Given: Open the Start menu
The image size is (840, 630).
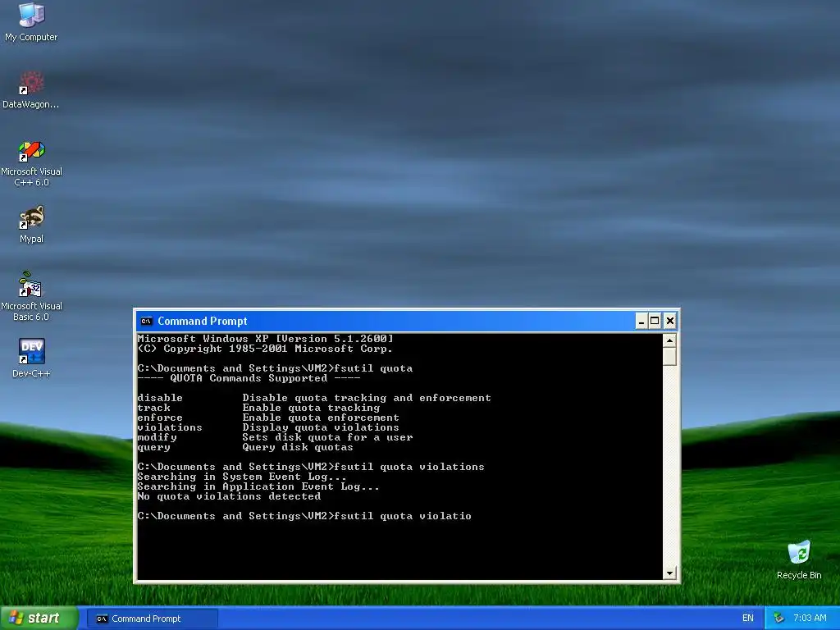Looking at the screenshot, I should 39,619.
